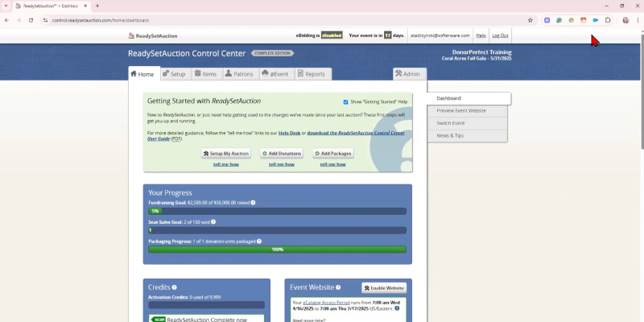The width and height of the screenshot is (644, 322).
Task: Click the Help link in header
Action: pyautogui.click(x=481, y=35)
